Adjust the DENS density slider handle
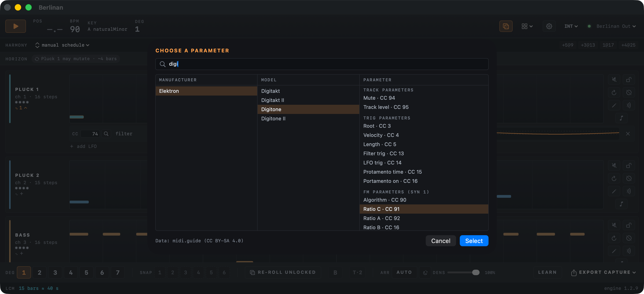Screen dimensions: 644x294 [x=475, y=272]
